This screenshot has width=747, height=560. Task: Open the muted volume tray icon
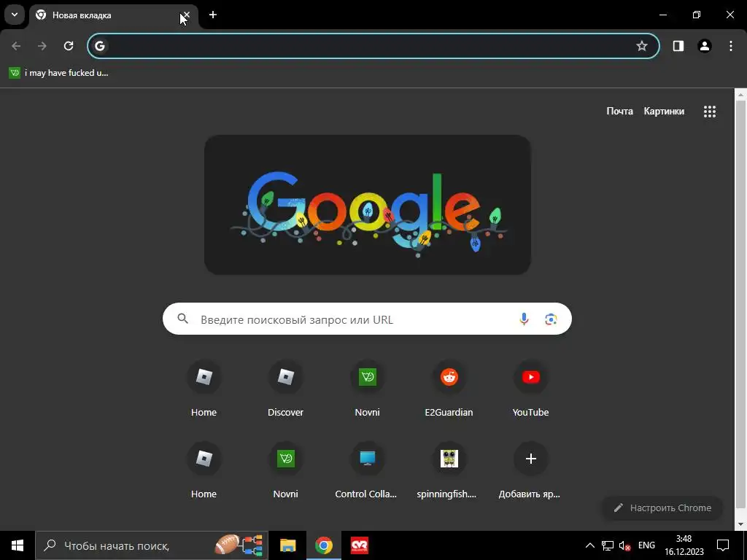[x=624, y=545]
